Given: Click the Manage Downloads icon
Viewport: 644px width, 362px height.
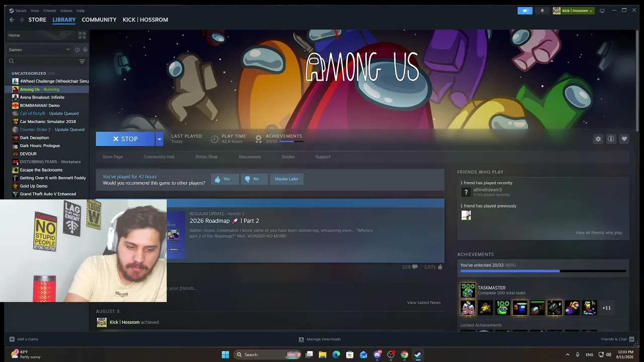Looking at the screenshot, I should click(x=301, y=339).
